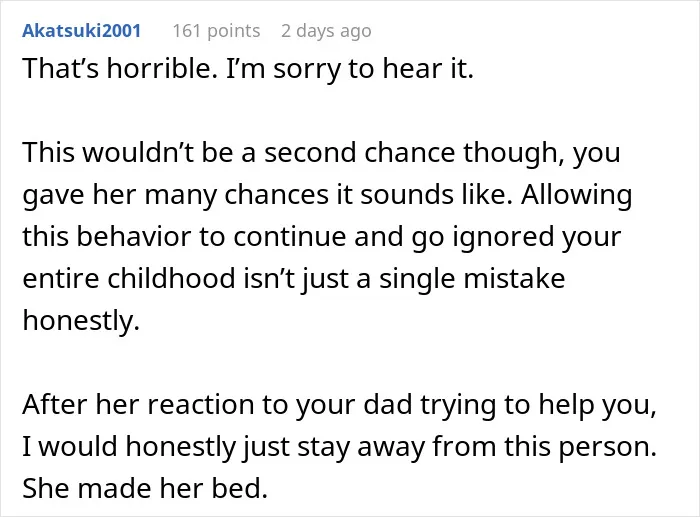Click the line After her reaction to
Viewport: 700px width, 517px height.
point(340,405)
